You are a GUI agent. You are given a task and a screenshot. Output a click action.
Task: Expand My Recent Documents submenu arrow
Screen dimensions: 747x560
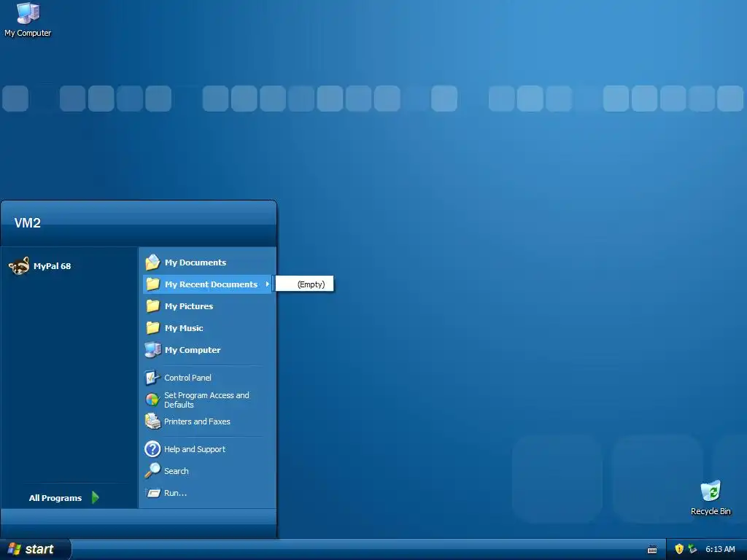[267, 284]
